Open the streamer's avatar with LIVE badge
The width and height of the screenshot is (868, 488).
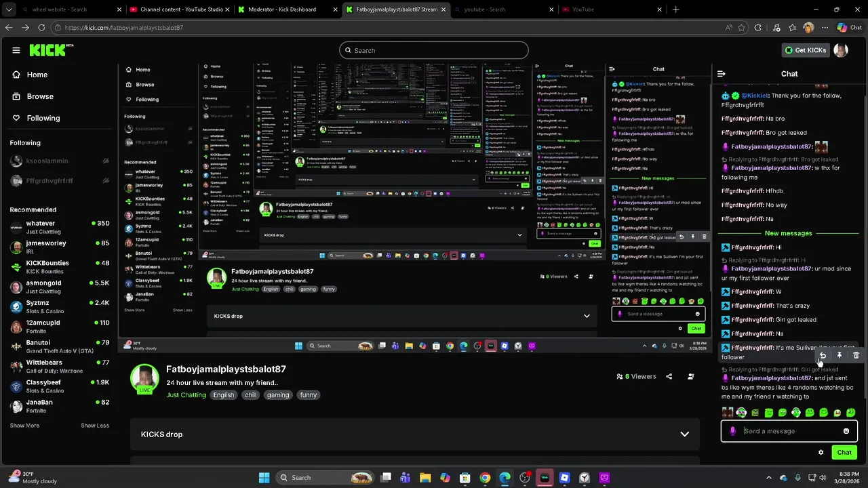pyautogui.click(x=144, y=378)
